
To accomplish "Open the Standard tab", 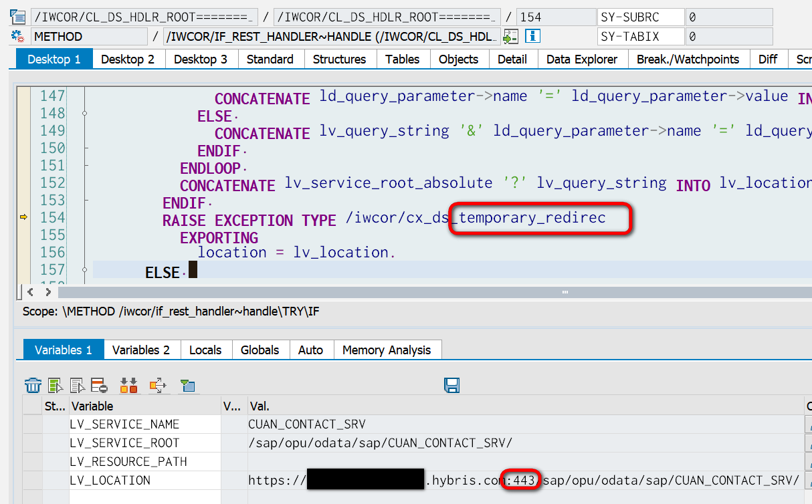I will [270, 59].
